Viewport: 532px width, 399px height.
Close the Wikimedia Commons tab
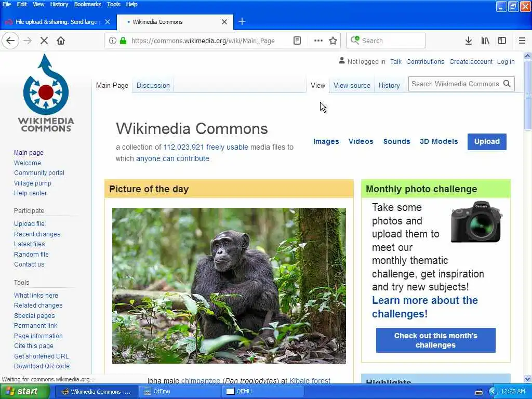click(x=224, y=22)
